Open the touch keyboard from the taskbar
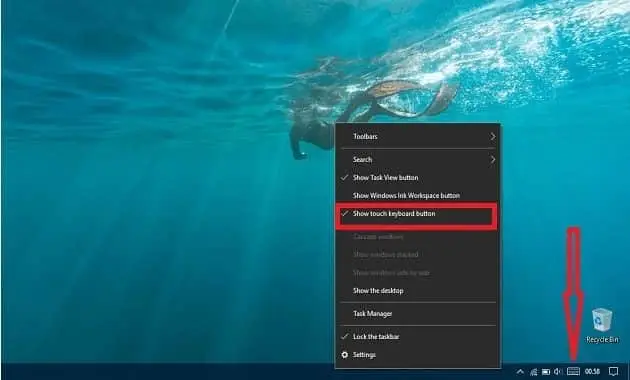Viewport: 630px width, 380px height. 573,371
